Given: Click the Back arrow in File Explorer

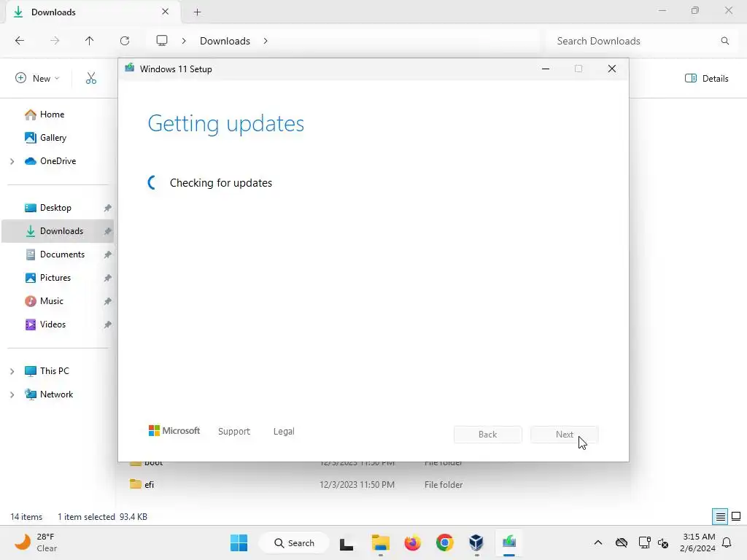Looking at the screenshot, I should pos(20,41).
